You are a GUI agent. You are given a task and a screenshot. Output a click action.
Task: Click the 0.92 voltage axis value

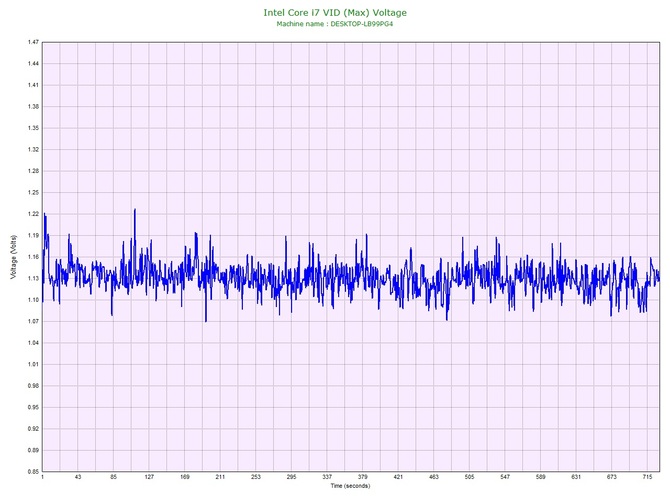click(x=33, y=429)
